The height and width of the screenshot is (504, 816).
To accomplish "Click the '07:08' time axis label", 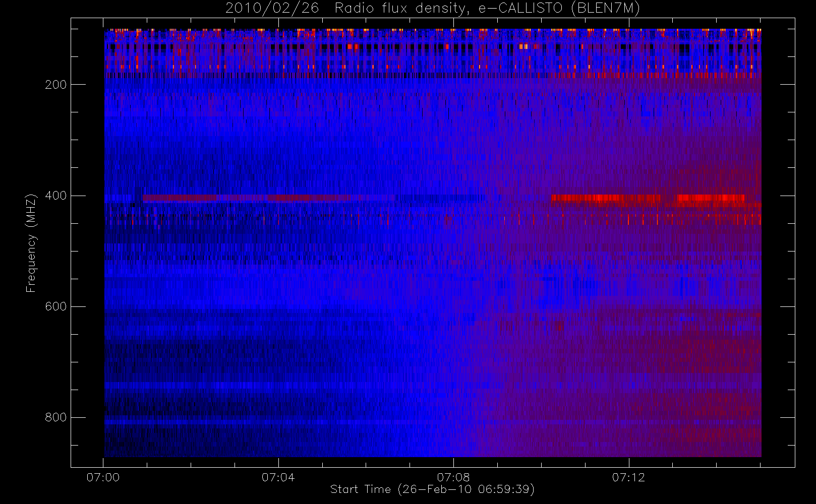I will click(x=453, y=477).
